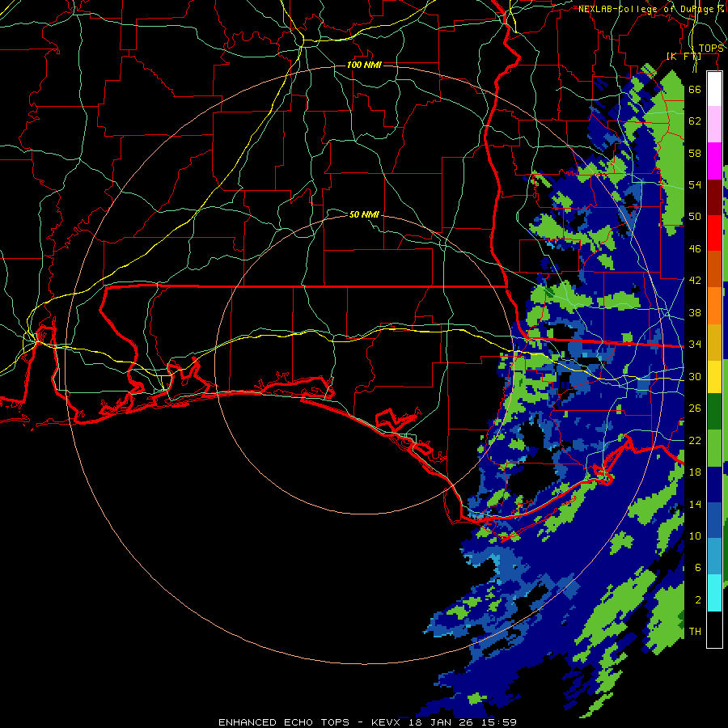The width and height of the screenshot is (728, 728).
Task: Click the "6" legend value
Action: [697, 568]
